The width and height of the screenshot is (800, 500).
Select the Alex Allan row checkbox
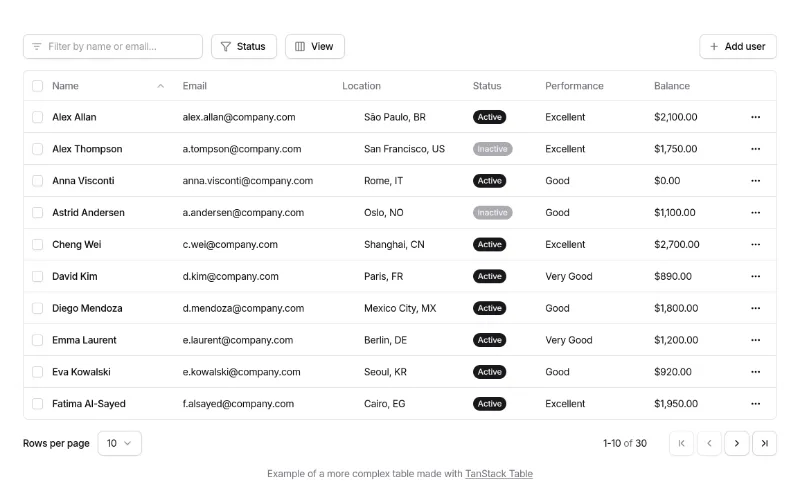37,117
